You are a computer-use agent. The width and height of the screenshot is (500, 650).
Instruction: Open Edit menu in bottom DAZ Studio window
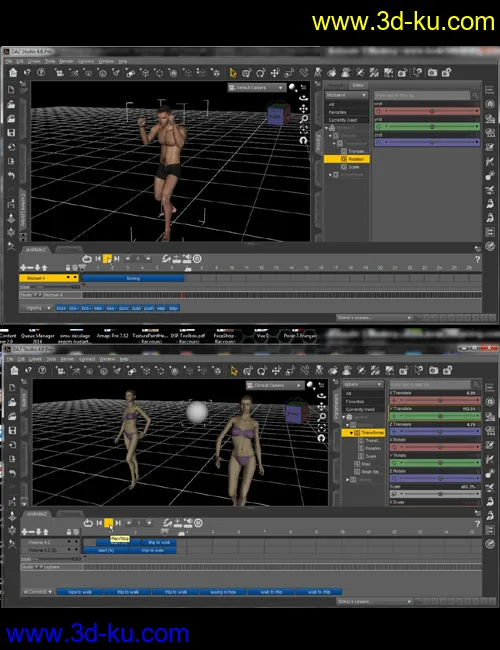point(21,359)
